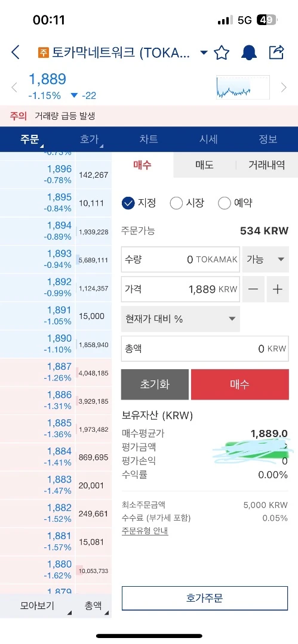Viewport: 298px width, 644px height.
Task: Select ask price 1,893 in order book
Action: click(x=38, y=259)
